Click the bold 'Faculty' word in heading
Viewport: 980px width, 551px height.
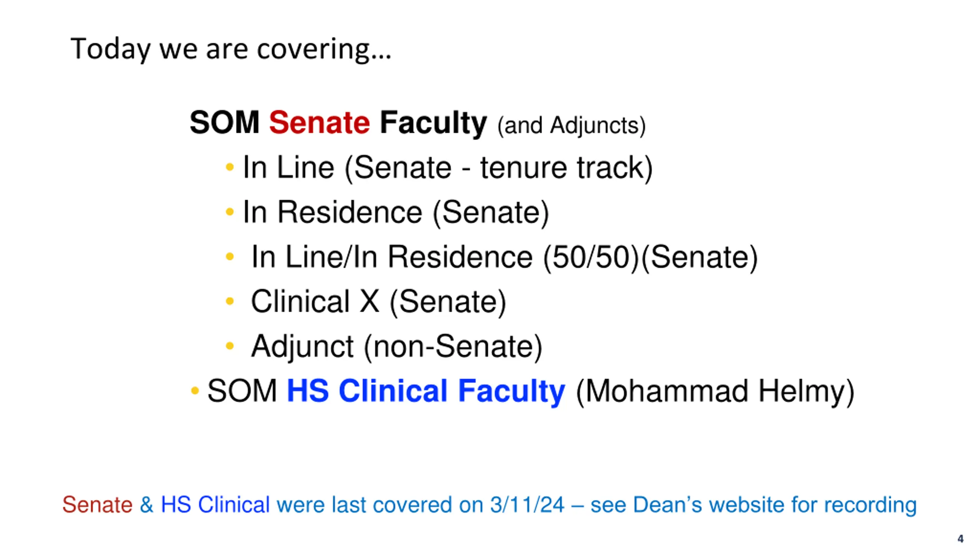tap(433, 123)
